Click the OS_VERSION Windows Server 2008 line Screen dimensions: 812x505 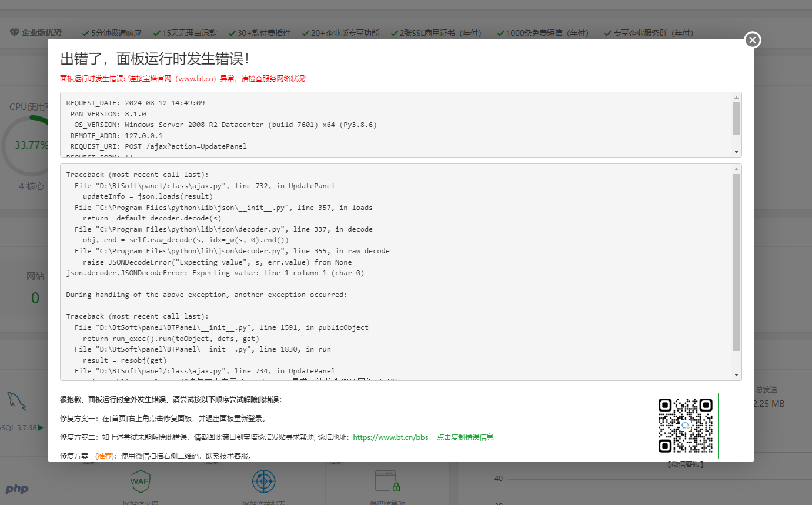[225, 125]
